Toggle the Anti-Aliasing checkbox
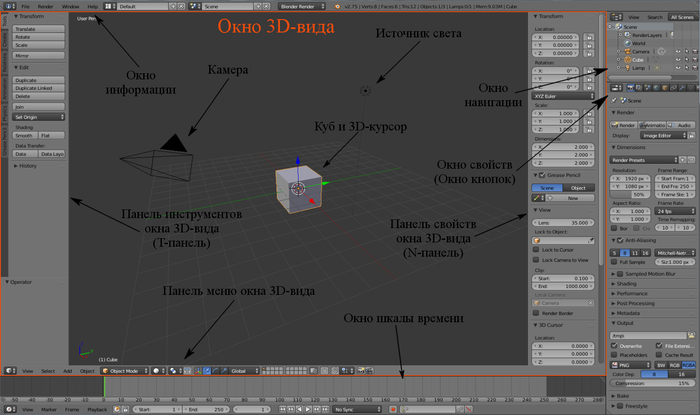This screenshot has width=700, height=415. tap(620, 240)
